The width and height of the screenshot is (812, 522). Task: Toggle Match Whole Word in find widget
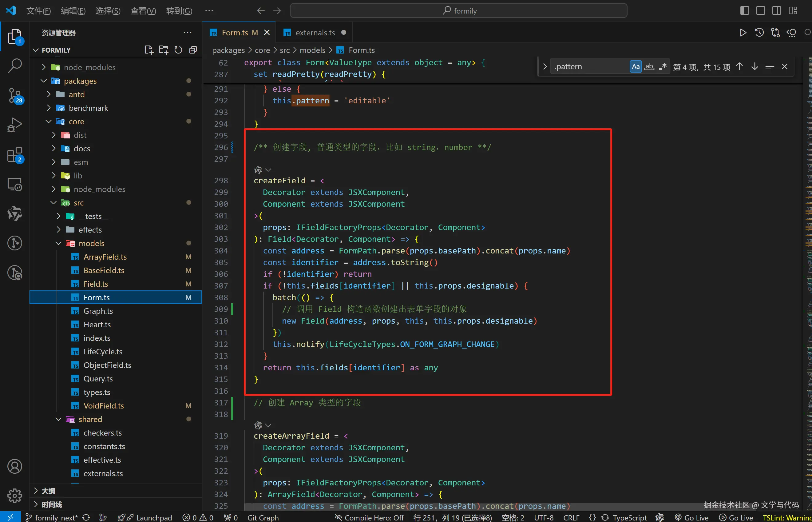click(x=649, y=66)
